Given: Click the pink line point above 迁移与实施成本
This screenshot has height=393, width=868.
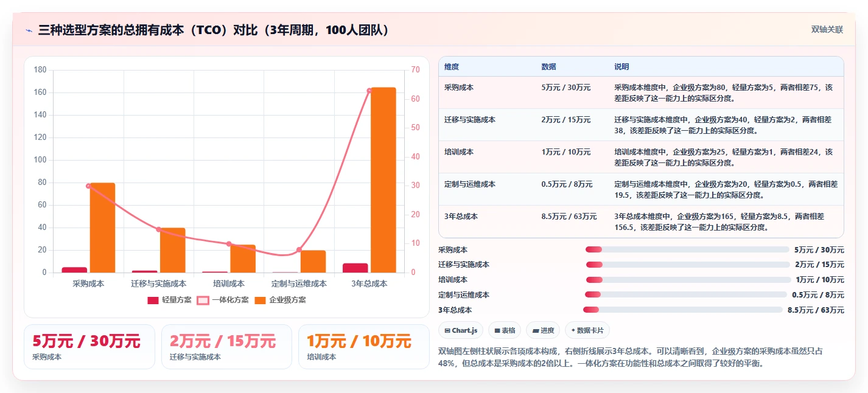Looking at the screenshot, I should (x=158, y=229).
